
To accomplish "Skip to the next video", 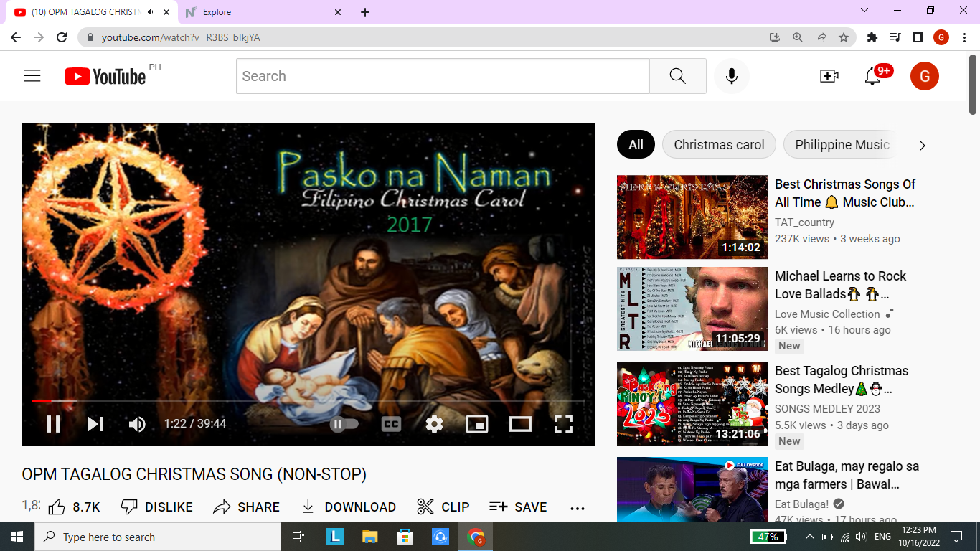I will point(95,424).
